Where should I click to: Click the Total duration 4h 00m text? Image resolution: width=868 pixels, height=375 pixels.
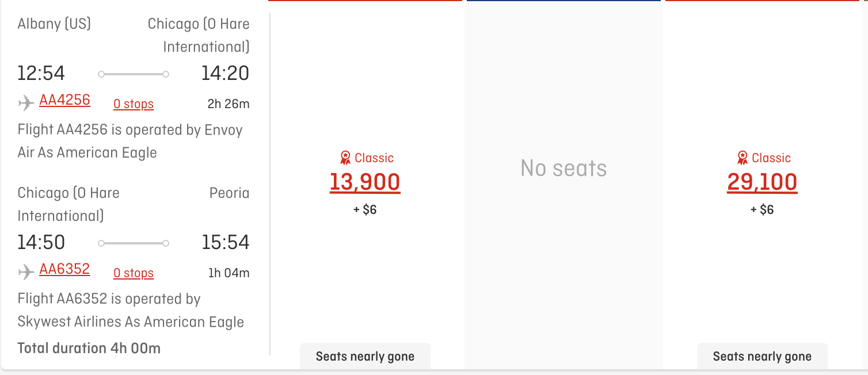(89, 348)
